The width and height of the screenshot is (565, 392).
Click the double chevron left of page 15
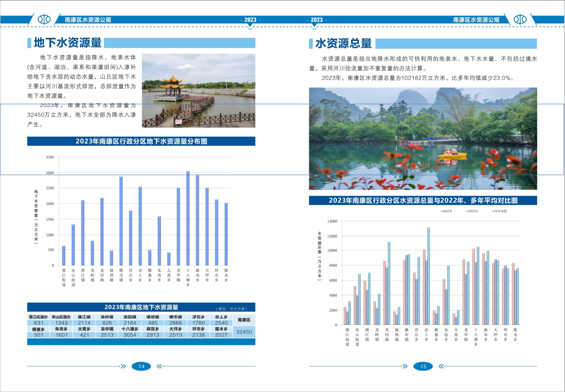click(405, 366)
